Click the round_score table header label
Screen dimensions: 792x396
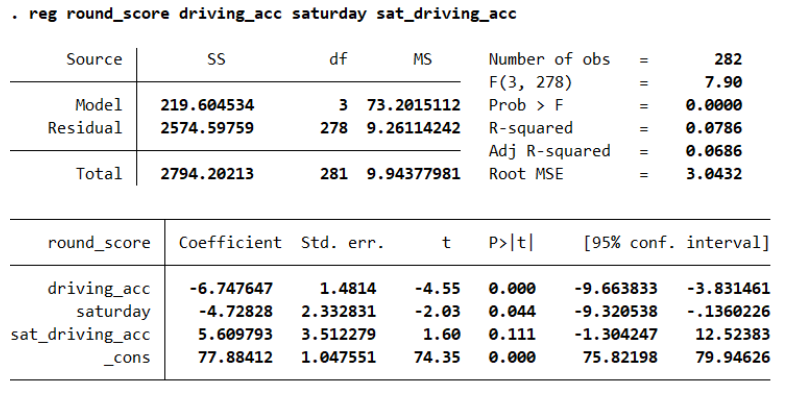tap(99, 242)
